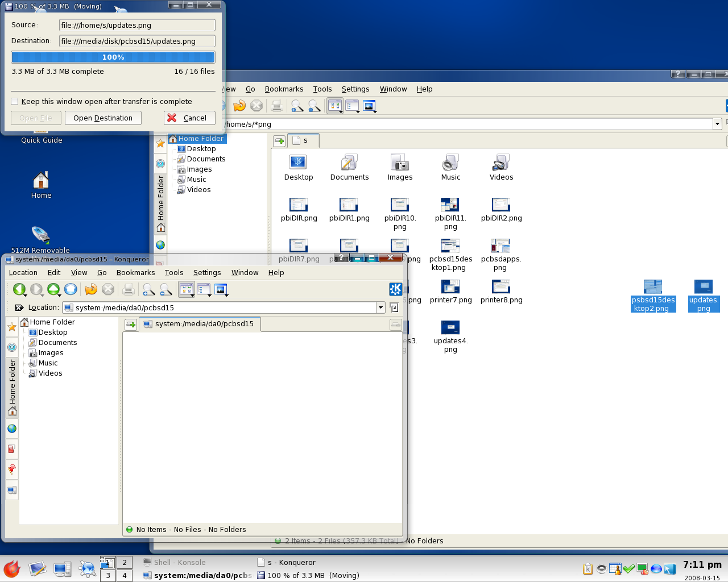Open View menu in pcbsd15 Konqueror
The width and height of the screenshot is (728, 582).
[79, 273]
